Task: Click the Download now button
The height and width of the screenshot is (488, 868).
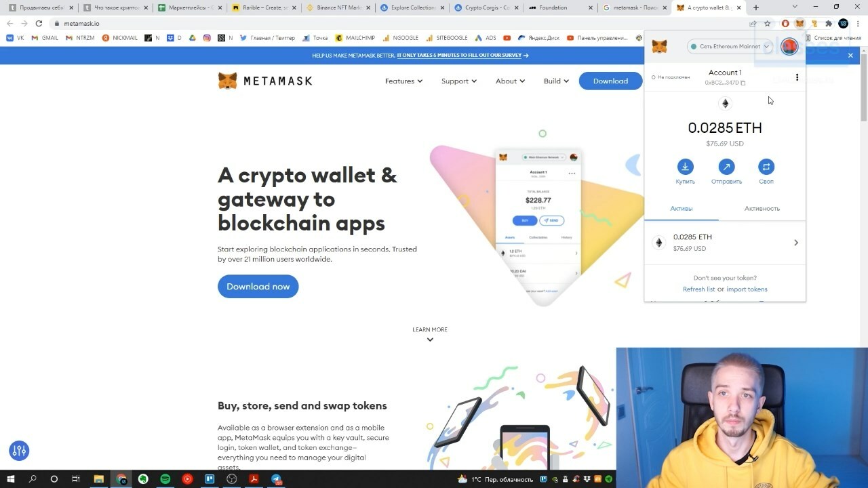Action: coord(258,286)
